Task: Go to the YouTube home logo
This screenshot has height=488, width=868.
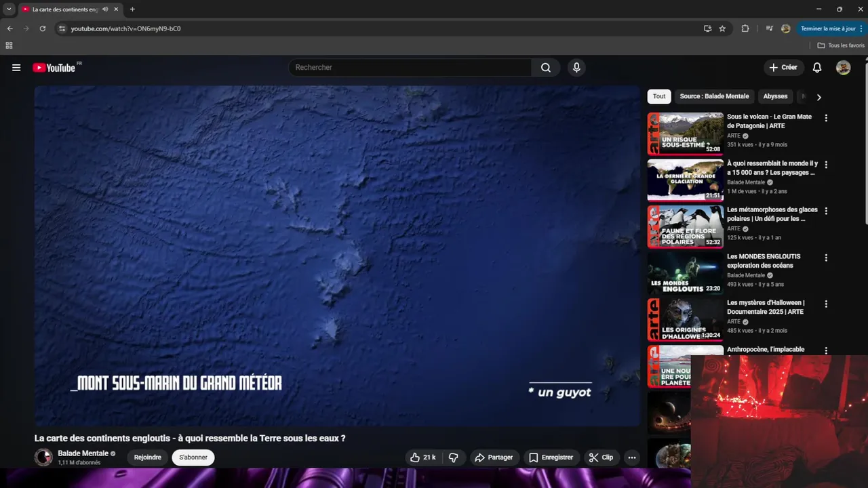Action: pyautogui.click(x=54, y=68)
